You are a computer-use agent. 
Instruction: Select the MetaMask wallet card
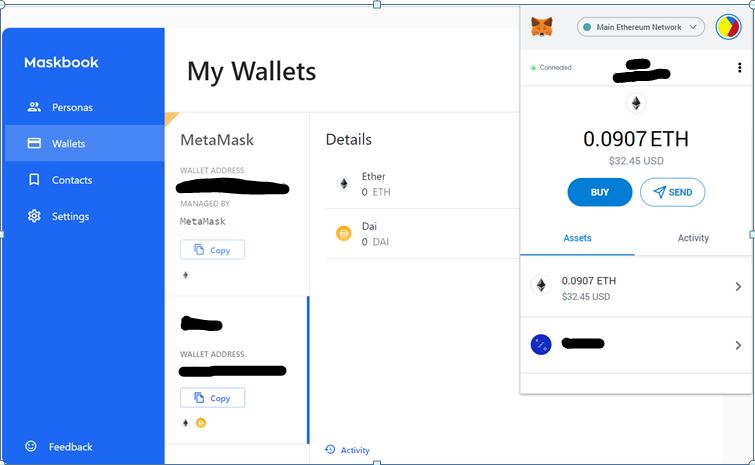pyautogui.click(x=237, y=204)
